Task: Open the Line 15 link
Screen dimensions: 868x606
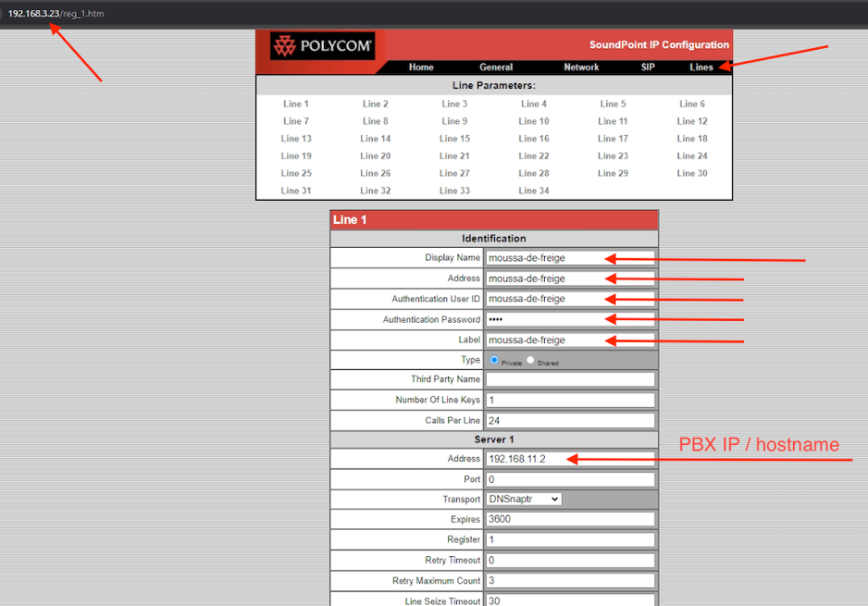Action: click(x=454, y=139)
